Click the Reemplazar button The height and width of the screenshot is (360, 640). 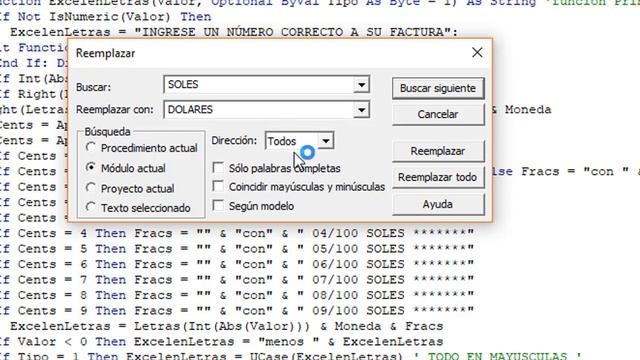click(438, 151)
